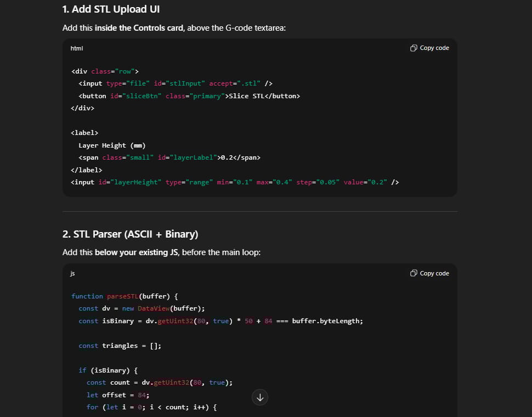
Task: Click the parseSTL function name in the code
Action: coord(123,296)
